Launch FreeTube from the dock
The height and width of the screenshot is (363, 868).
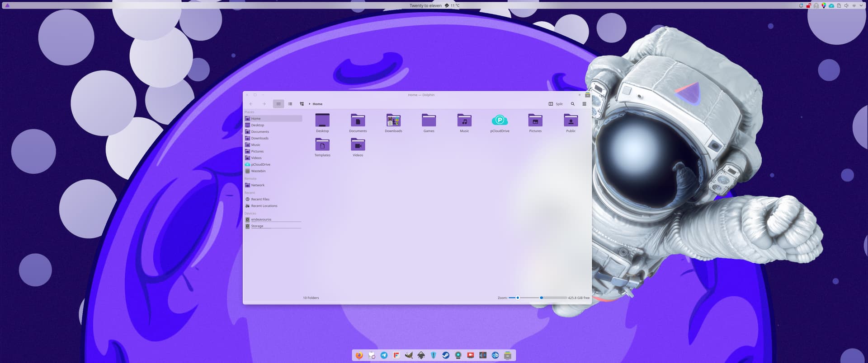396,355
